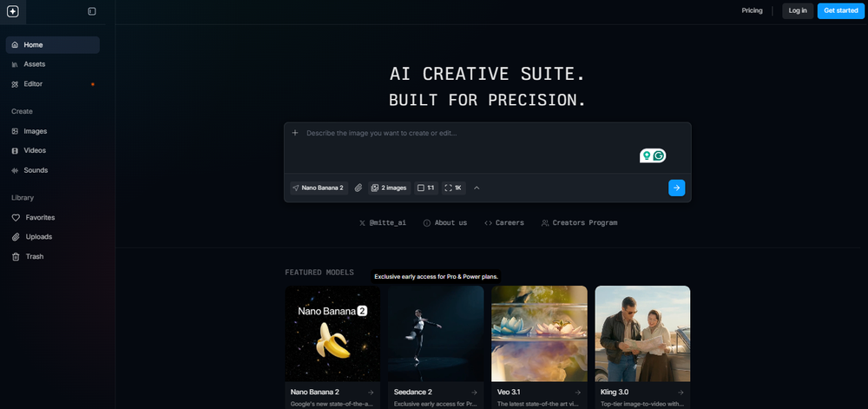
Task: Click the Grammarly icon in the prompt box
Action: tap(659, 155)
